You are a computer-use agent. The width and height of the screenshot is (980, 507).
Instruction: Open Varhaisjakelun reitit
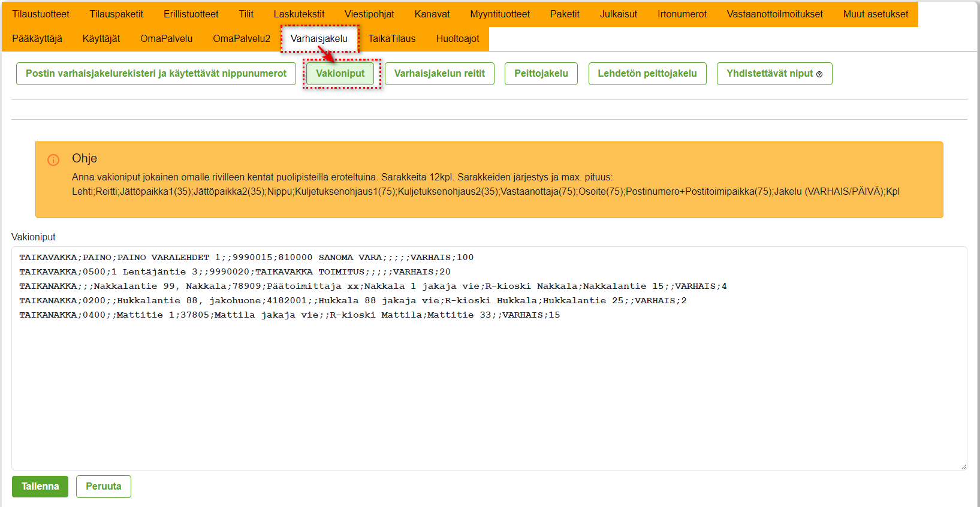pyautogui.click(x=439, y=74)
